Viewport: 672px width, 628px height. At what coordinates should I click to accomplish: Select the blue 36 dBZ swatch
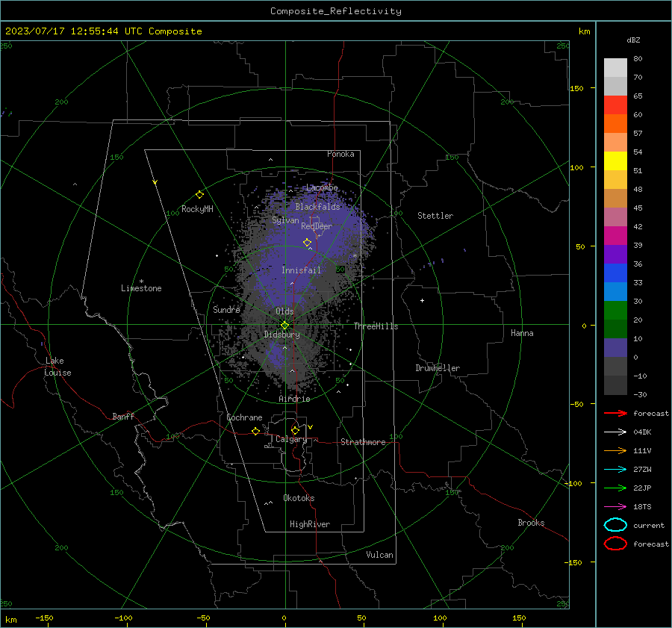[615, 273]
